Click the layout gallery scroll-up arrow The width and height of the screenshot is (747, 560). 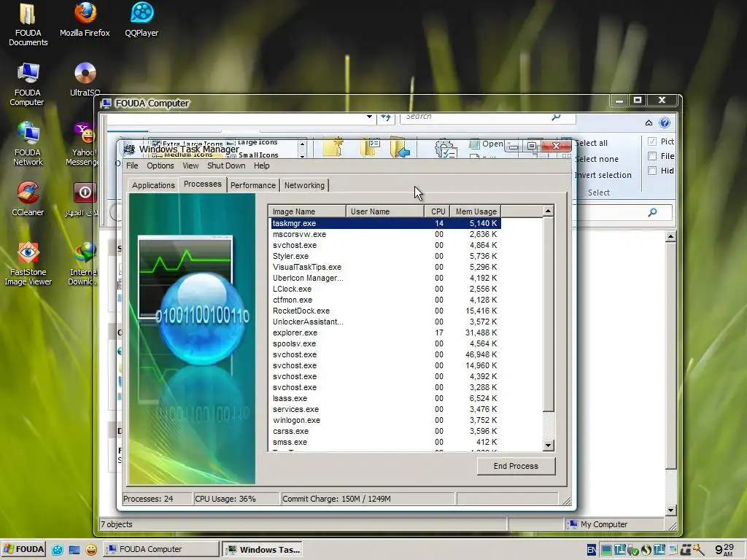pos(302,144)
